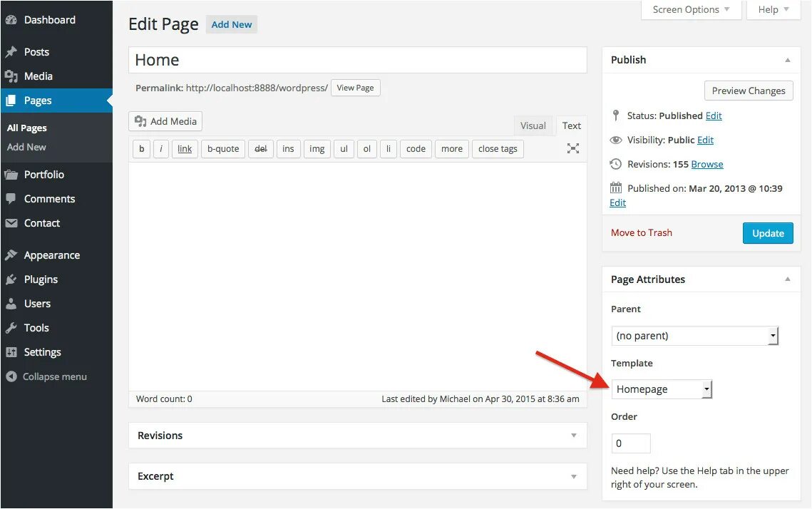Screen dimensions: 812x509
Task: Open Add New in Pages submenu
Action: [x=26, y=147]
